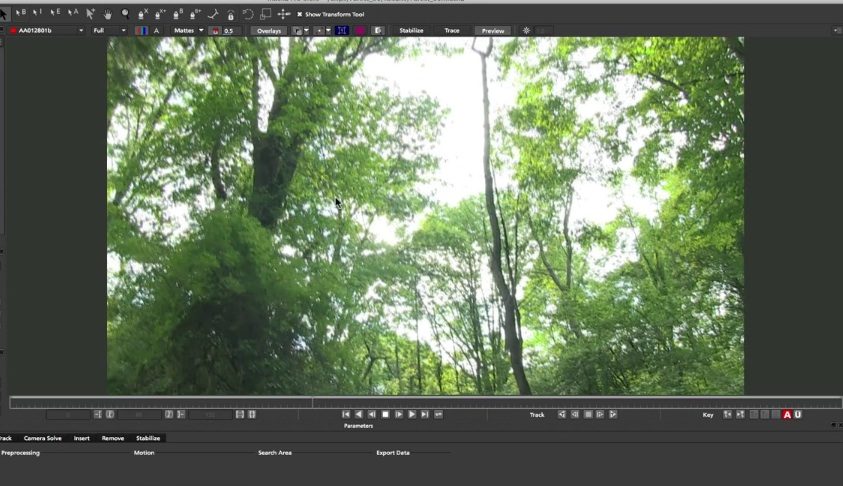Step back one frame
Image resolution: width=843 pixels, height=486 pixels.
point(372,414)
